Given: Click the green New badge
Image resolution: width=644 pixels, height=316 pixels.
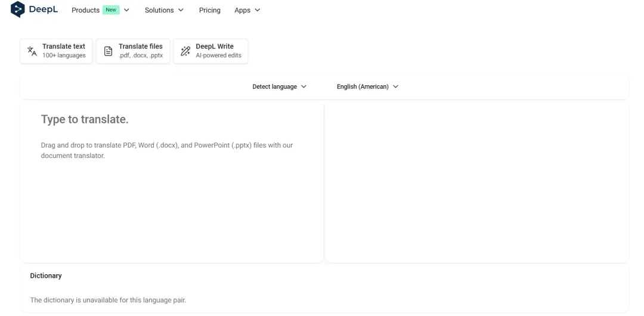Looking at the screenshot, I should [x=111, y=10].
